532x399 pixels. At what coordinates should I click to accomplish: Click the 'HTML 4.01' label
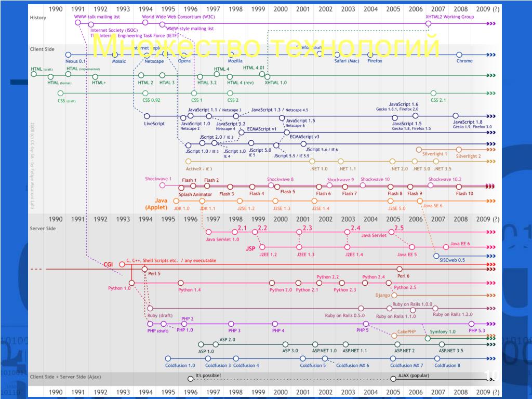(x=254, y=68)
